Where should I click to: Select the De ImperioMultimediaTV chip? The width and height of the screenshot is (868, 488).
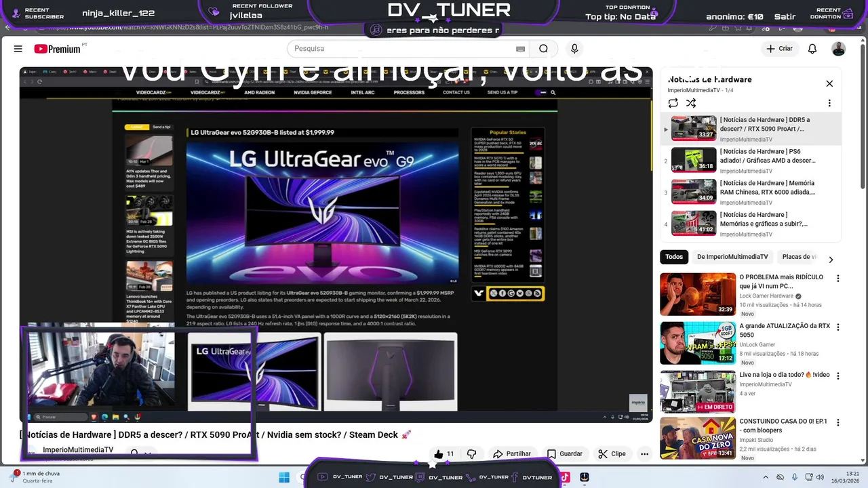(x=732, y=257)
